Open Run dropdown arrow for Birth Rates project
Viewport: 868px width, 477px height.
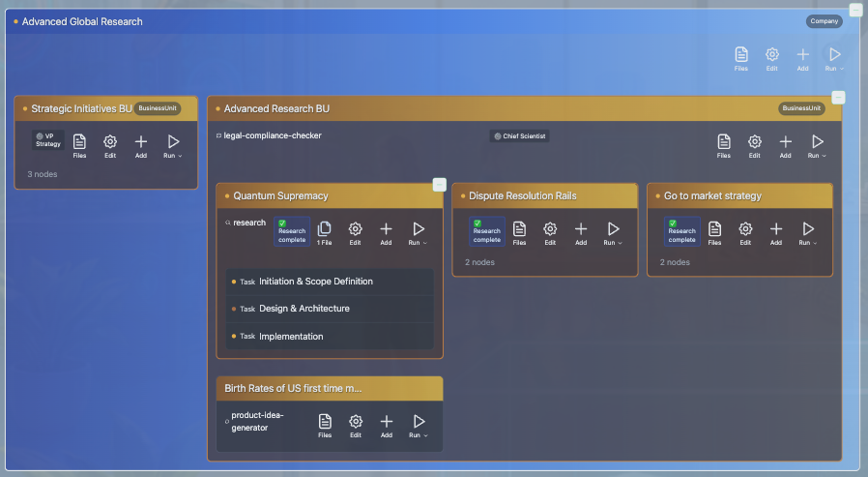tap(425, 435)
